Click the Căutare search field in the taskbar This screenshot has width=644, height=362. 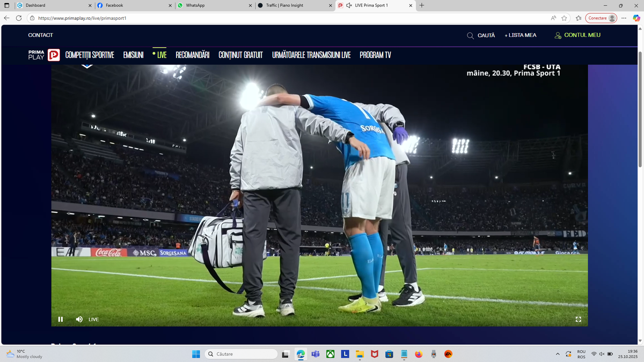coord(241,353)
